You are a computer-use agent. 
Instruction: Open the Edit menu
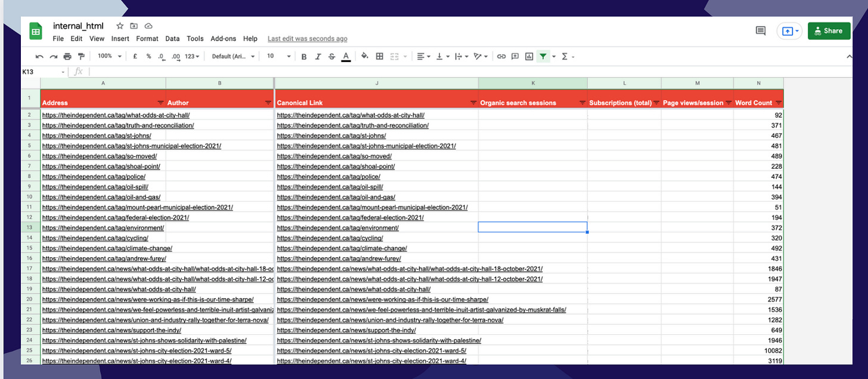[x=76, y=39]
